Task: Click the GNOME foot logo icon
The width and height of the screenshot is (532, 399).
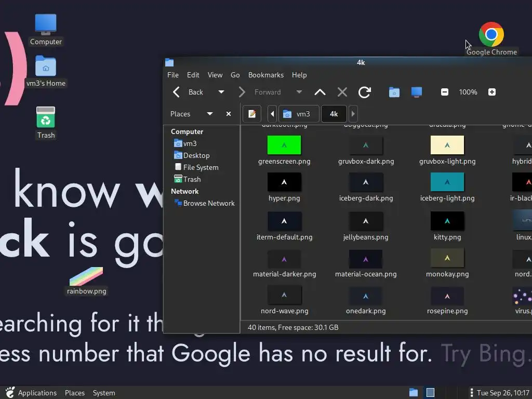Action: (x=10, y=393)
